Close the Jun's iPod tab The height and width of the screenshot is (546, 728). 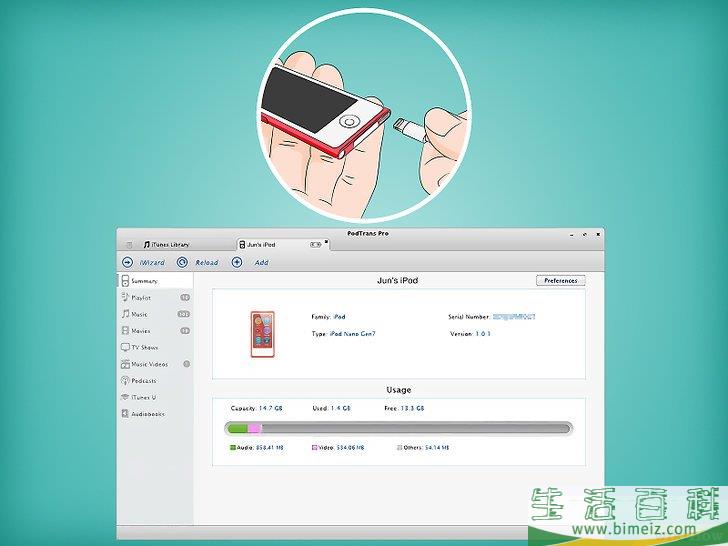pos(326,241)
